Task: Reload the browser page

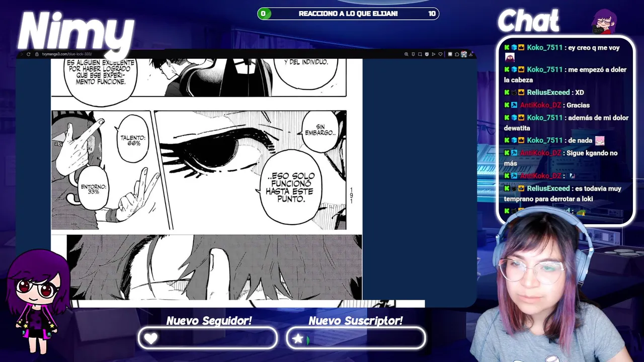Action: click(29, 54)
